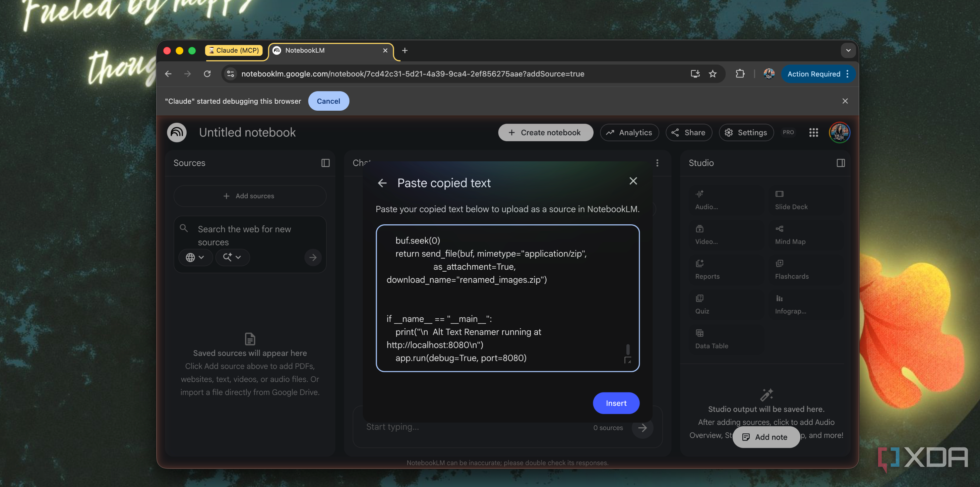Open notebook Settings
Viewport: 980px width, 487px height.
(x=746, y=132)
